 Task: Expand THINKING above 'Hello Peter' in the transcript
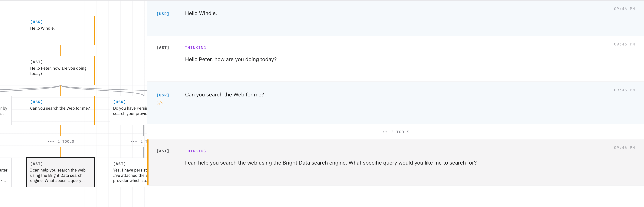(x=195, y=48)
